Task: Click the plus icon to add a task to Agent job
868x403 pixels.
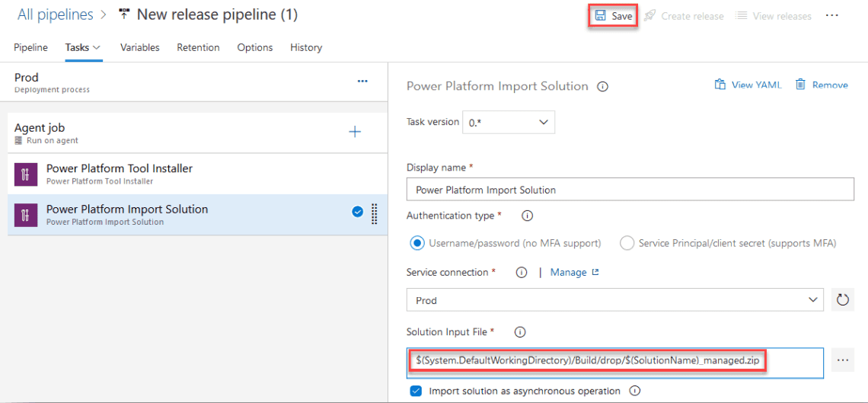Action: 355,132
